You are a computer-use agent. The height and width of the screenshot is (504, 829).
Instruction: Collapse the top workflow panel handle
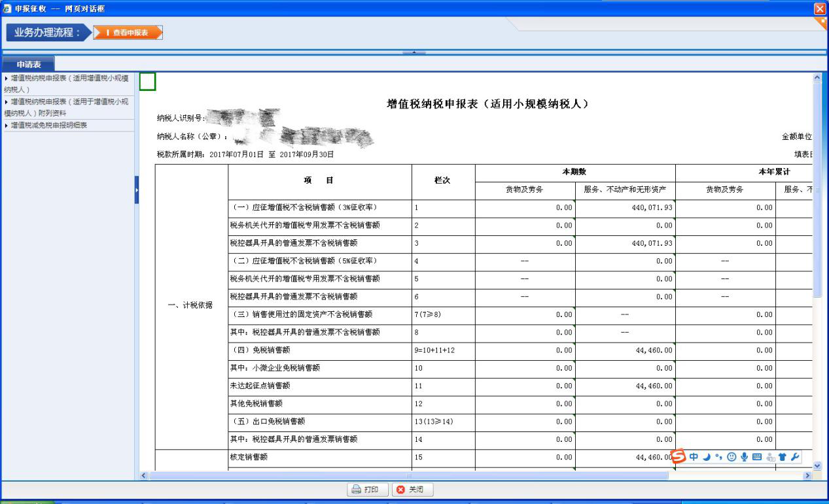click(x=414, y=52)
